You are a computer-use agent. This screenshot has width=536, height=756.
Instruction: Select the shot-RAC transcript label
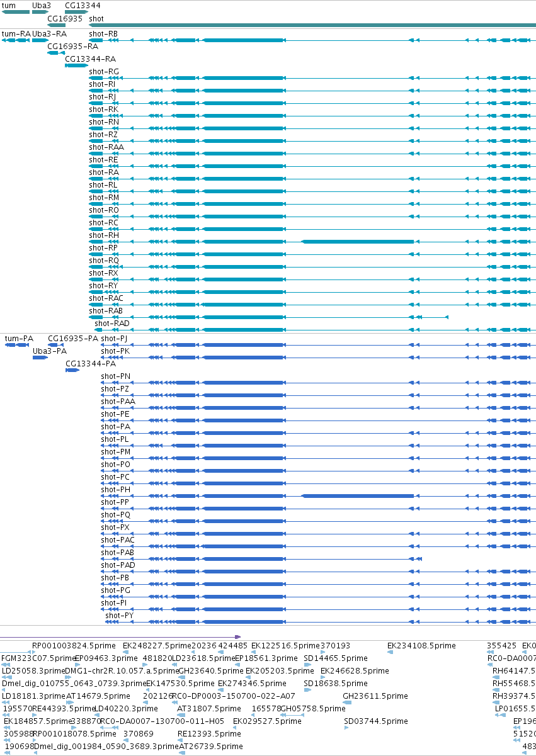(x=106, y=298)
